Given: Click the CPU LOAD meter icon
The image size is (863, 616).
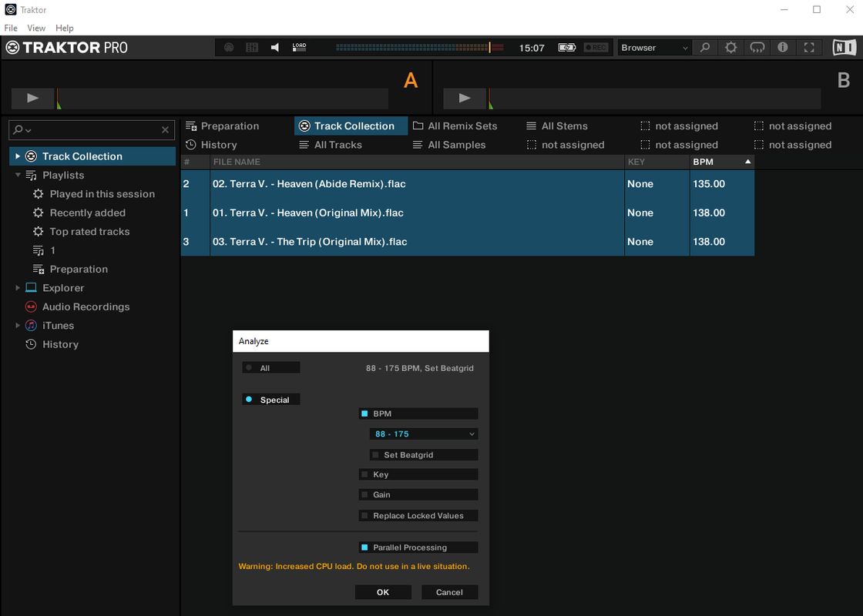Looking at the screenshot, I should (299, 47).
